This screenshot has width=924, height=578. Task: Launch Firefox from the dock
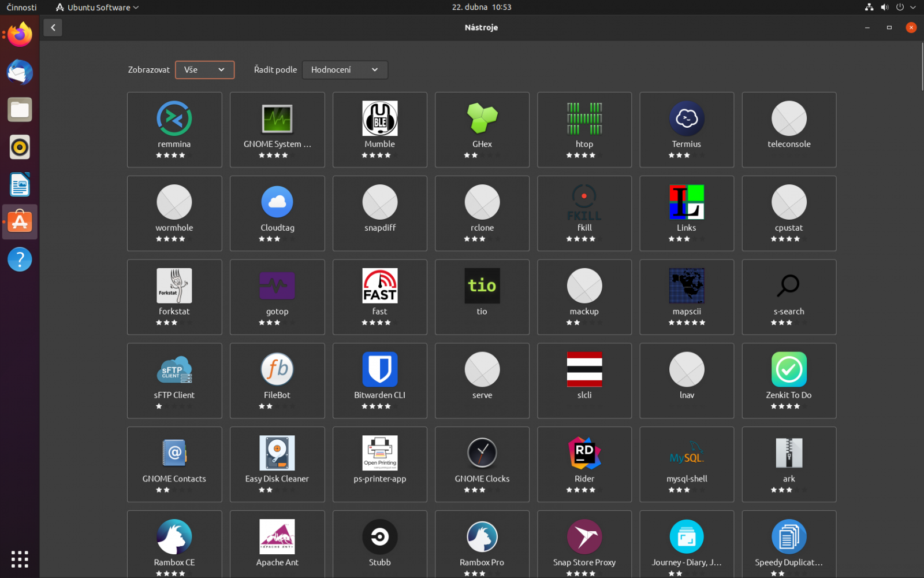click(20, 34)
